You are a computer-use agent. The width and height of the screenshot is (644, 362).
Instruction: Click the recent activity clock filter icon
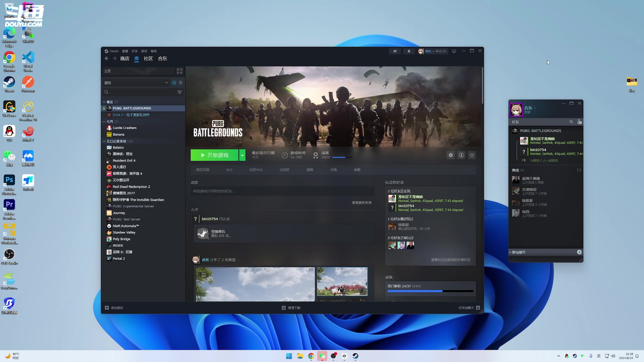click(174, 82)
